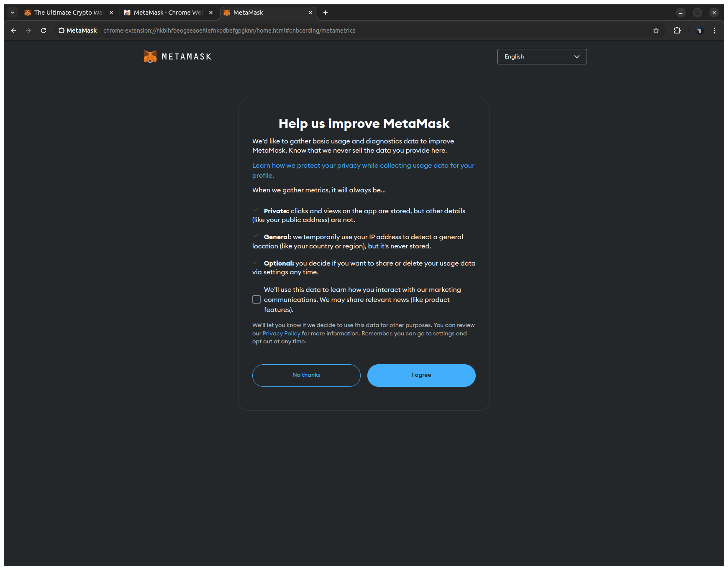Click the MetaMask fox logo
Viewport: 728px width, 570px height.
(x=150, y=56)
